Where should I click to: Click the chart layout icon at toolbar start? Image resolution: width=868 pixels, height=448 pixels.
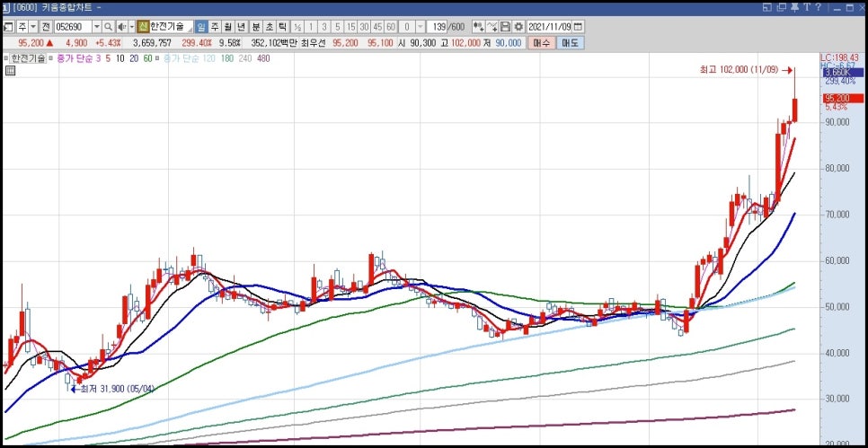9,27
